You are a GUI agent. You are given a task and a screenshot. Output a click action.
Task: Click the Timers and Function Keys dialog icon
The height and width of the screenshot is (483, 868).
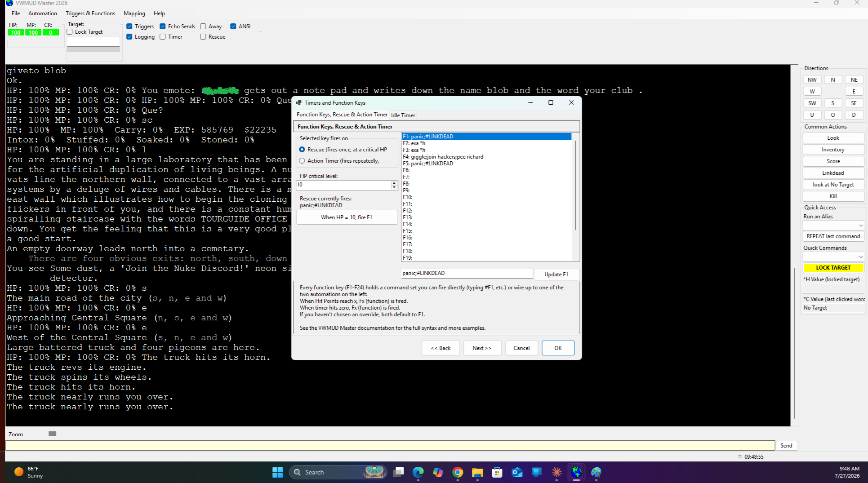pyautogui.click(x=298, y=102)
